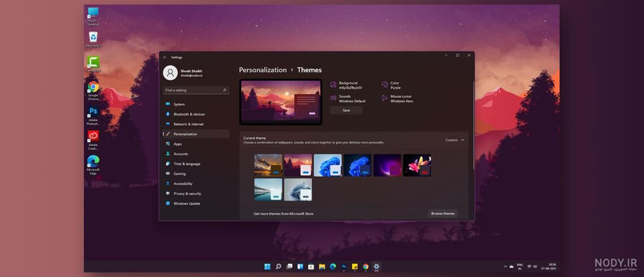
Task: Click the Find a setting search box
Action: tap(196, 90)
